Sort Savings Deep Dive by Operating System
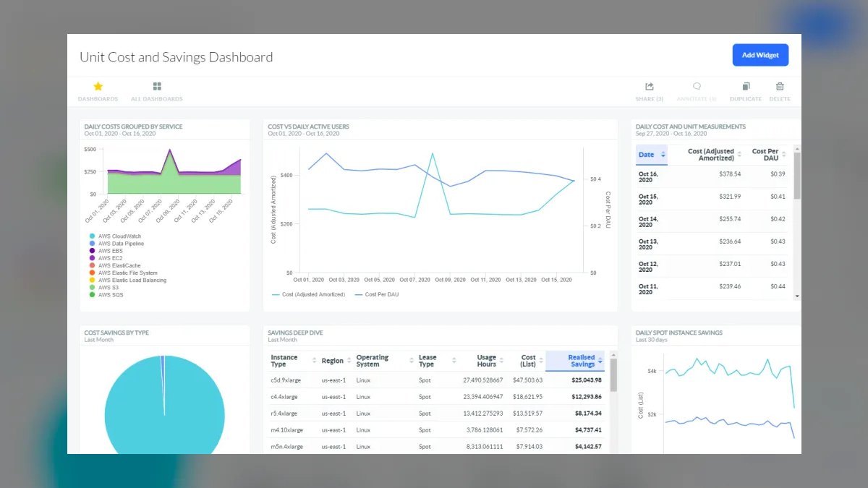The height and width of the screenshot is (488, 868). point(412,361)
